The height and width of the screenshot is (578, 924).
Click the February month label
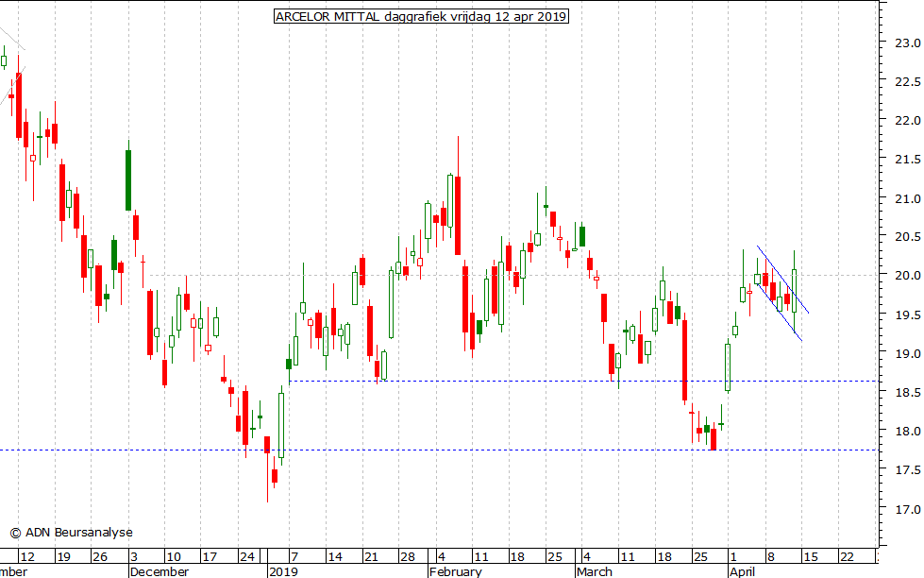click(456, 571)
